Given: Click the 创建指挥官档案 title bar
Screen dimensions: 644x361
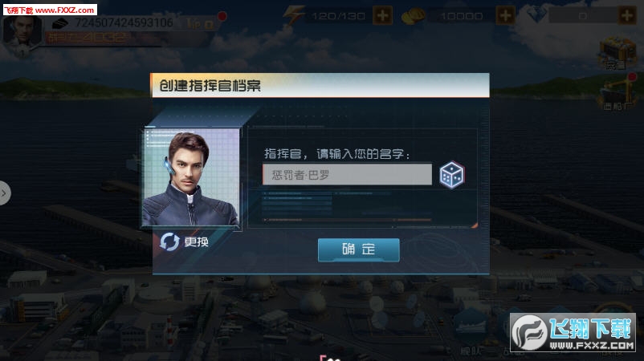Looking at the screenshot, I should (x=320, y=85).
